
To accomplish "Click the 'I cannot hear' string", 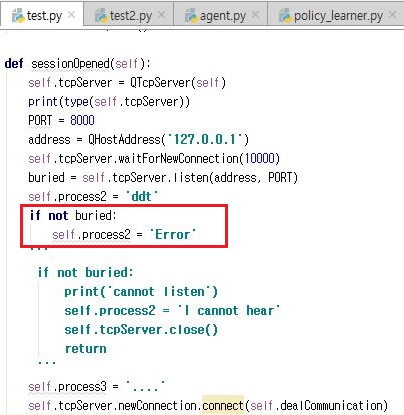I will point(228,311).
